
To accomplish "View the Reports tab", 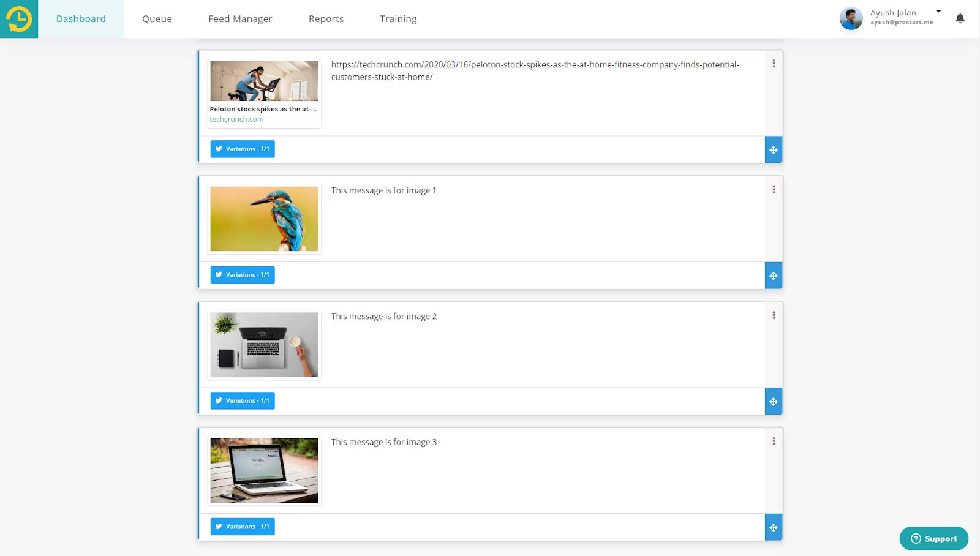I will pos(326,19).
